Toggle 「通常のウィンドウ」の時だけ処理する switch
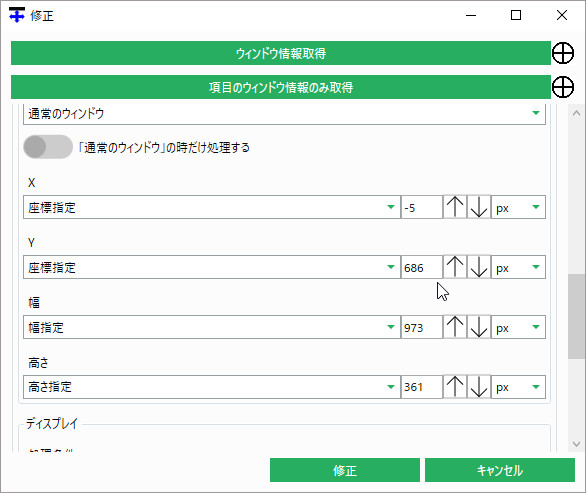This screenshot has height=493, width=586. [48, 147]
